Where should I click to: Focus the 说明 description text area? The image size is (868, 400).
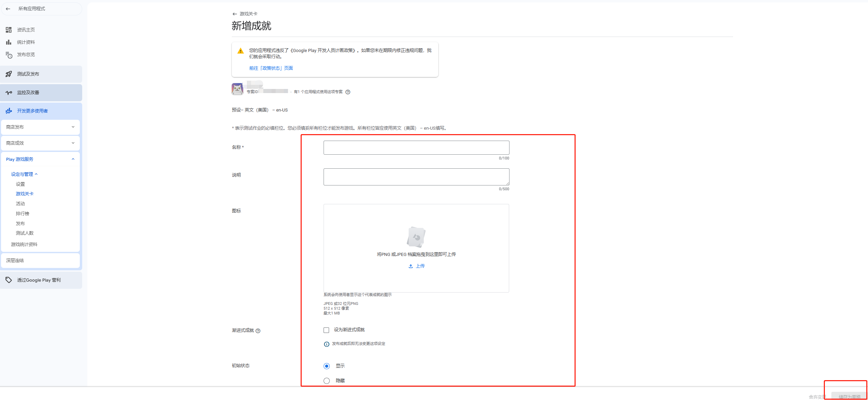point(416,177)
